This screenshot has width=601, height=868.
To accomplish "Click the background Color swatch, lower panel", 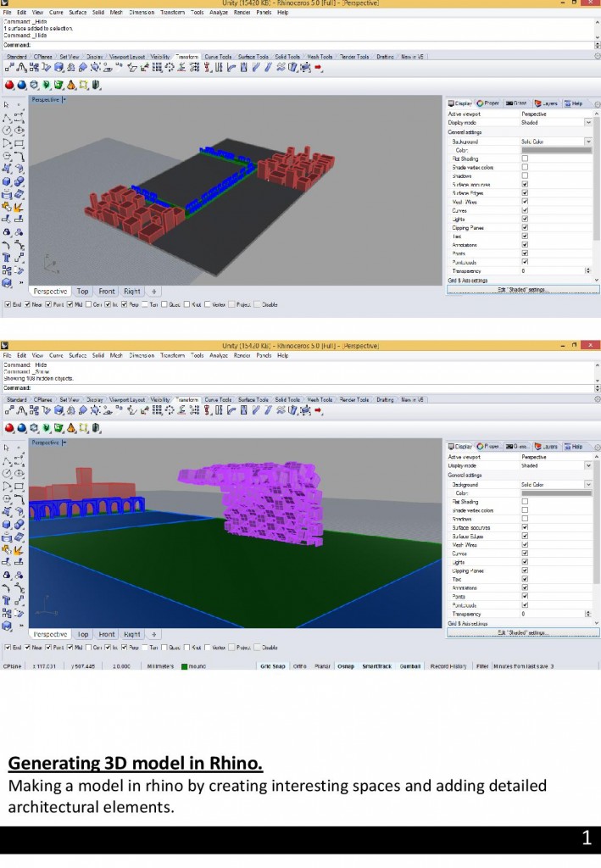I will pyautogui.click(x=556, y=493).
